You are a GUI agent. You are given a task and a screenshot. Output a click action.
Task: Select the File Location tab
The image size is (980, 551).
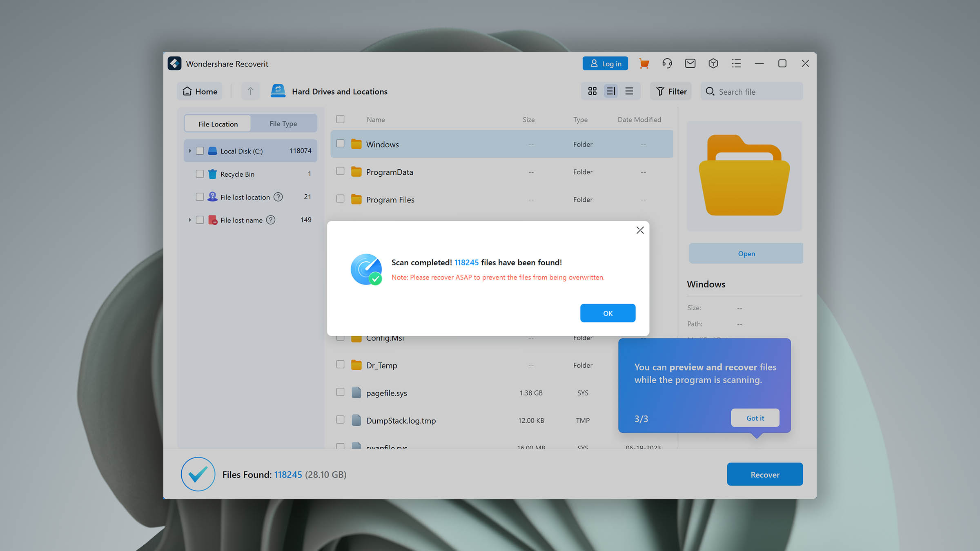pos(218,124)
